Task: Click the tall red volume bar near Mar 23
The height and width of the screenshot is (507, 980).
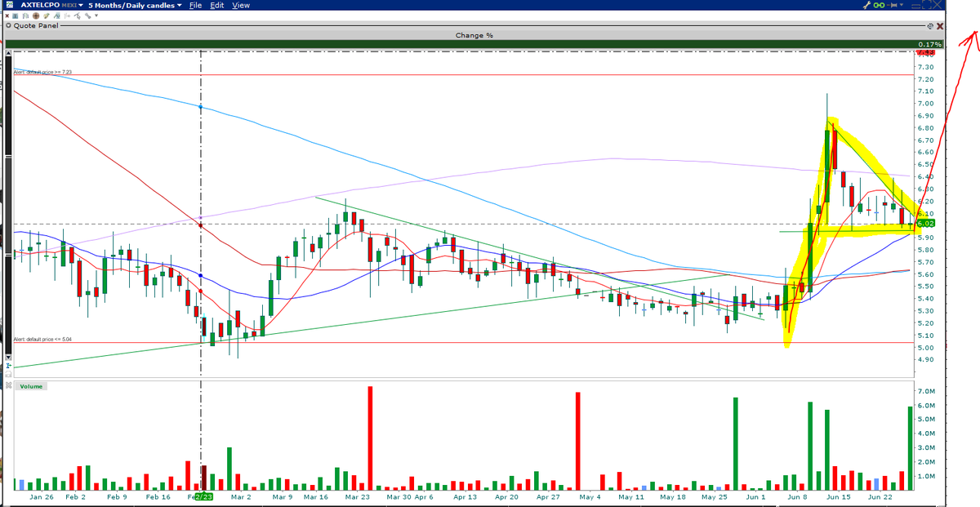Action: (370, 438)
